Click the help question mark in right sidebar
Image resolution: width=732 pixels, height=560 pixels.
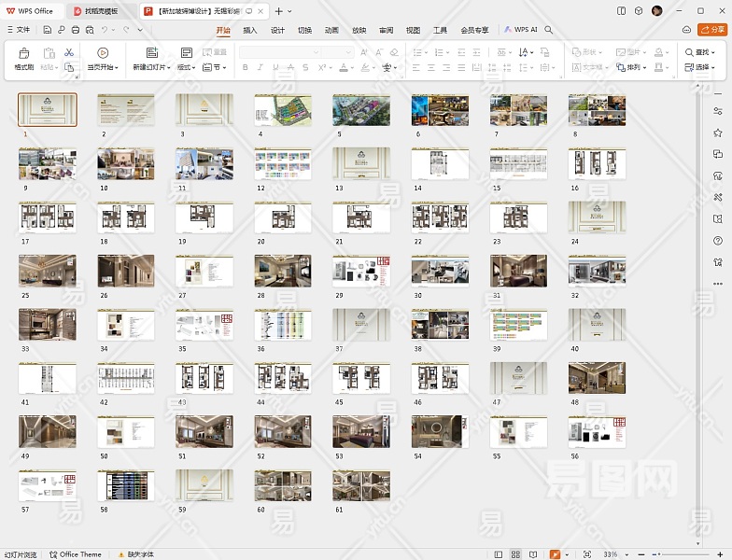(717, 241)
